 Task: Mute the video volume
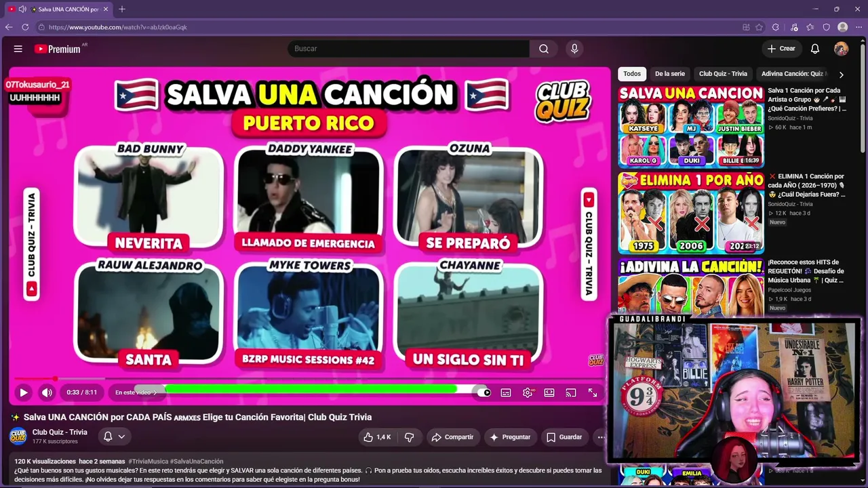click(47, 392)
